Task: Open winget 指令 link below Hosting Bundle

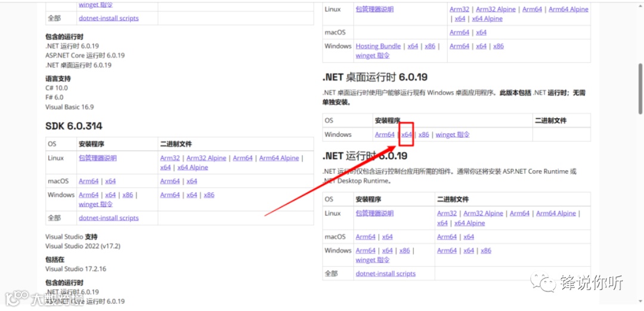Action: (373, 56)
